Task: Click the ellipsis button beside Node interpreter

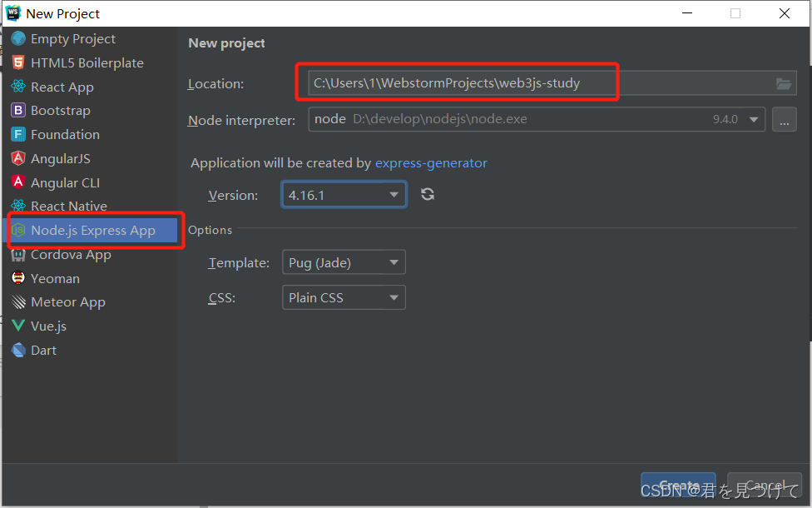Action: click(784, 119)
